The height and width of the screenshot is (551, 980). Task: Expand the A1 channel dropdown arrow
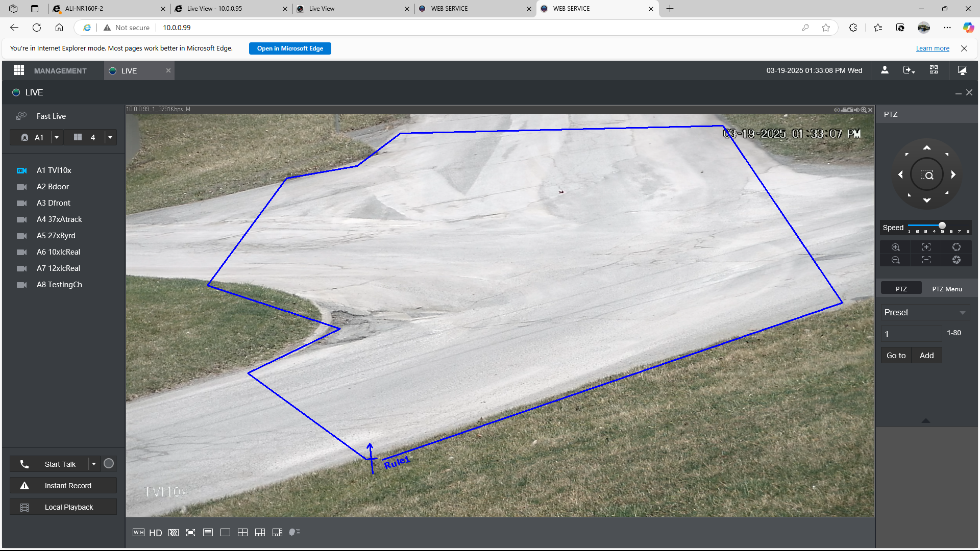point(57,137)
